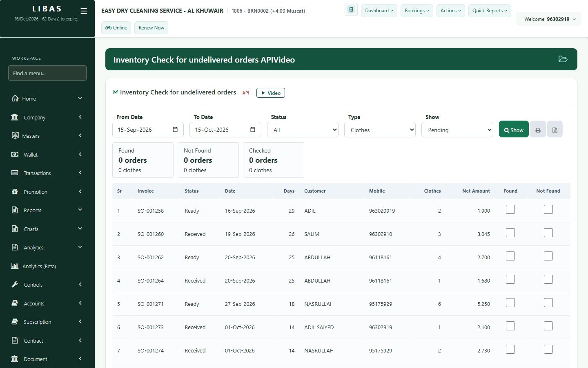Mark SO-001258 as Found
Image resolution: width=588 pixels, height=368 pixels.
[x=510, y=209]
